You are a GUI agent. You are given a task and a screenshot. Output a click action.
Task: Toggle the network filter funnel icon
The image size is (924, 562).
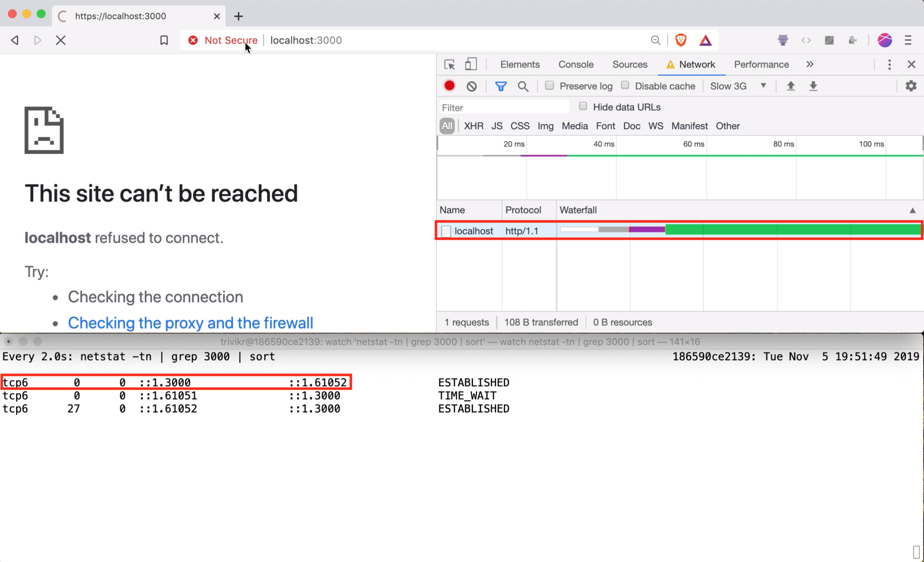tap(500, 86)
